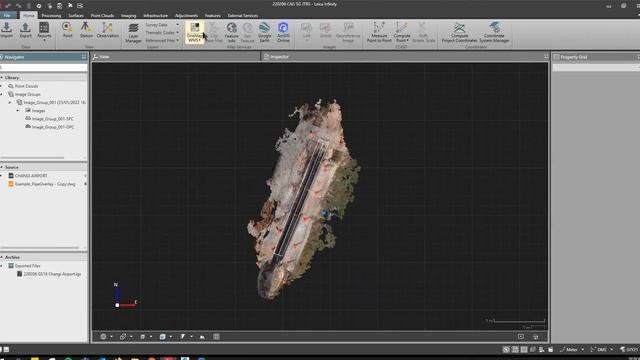Image resolution: width=640 pixels, height=360 pixels.
Task: Select the Station tool icon
Action: [x=86, y=30]
